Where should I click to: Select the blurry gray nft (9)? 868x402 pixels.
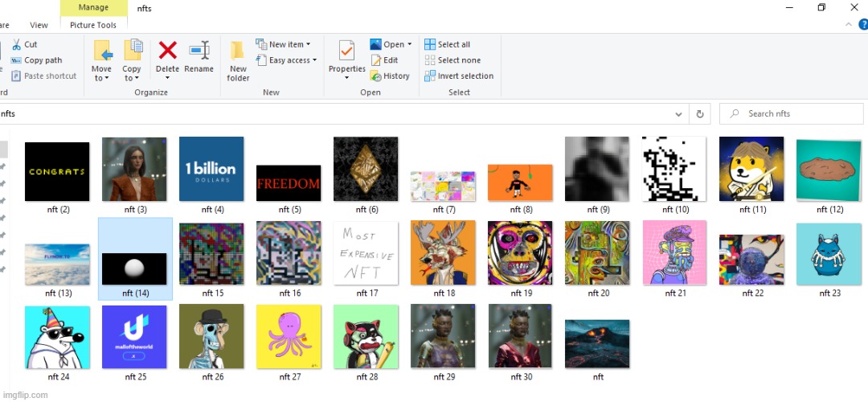click(x=596, y=169)
